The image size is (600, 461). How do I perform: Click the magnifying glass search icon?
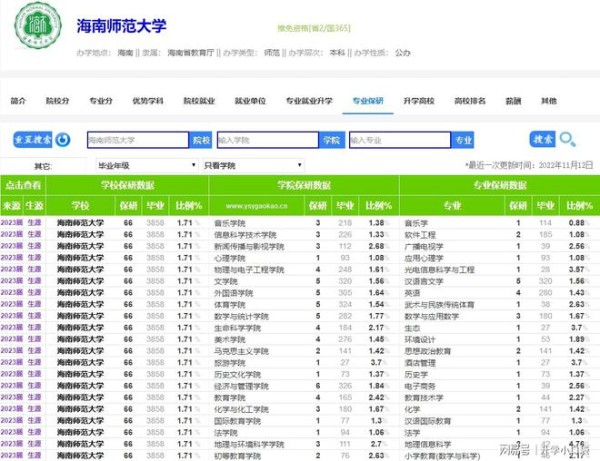567,140
